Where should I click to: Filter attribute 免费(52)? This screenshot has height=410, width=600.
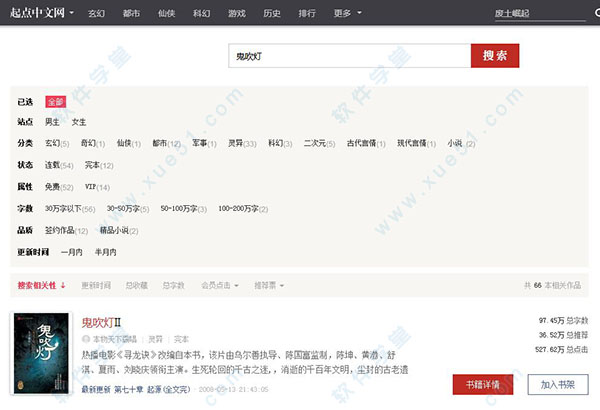(x=59, y=187)
